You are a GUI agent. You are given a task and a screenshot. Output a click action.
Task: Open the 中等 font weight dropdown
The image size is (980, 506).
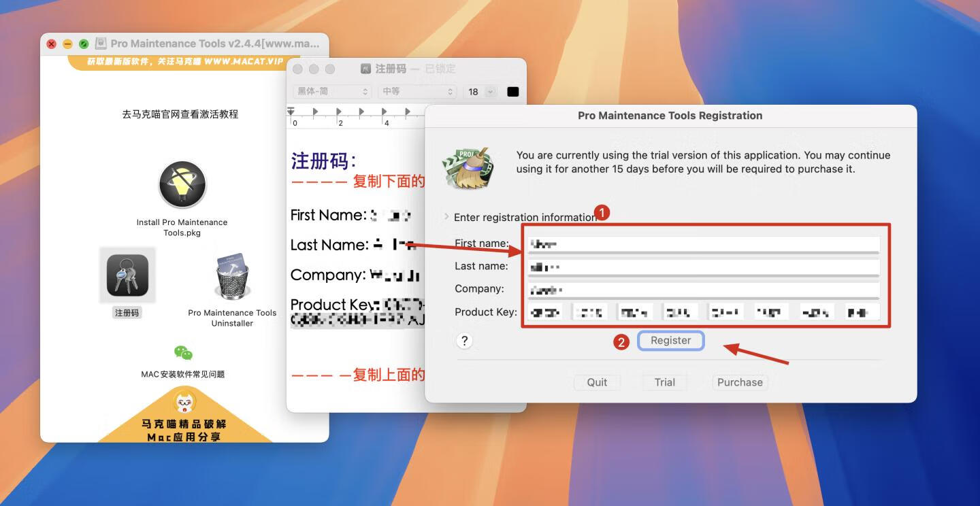click(418, 91)
